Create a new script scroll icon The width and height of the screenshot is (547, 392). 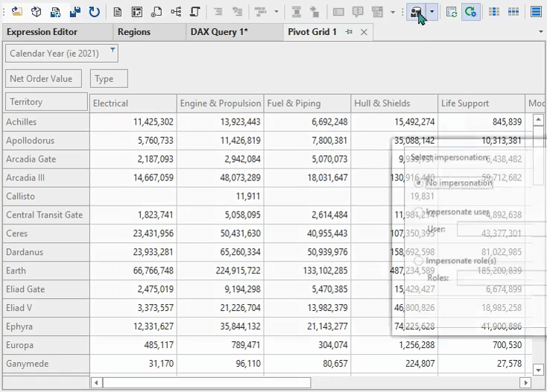point(195,12)
